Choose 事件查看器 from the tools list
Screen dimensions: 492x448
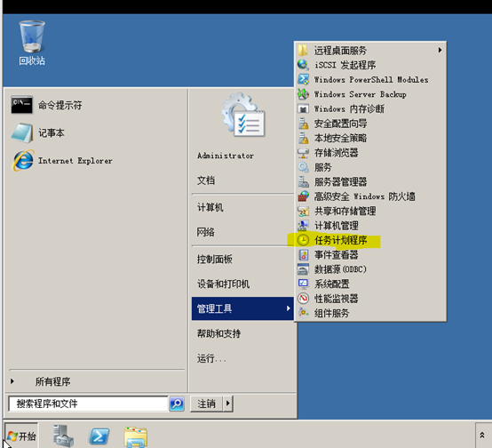[336, 255]
